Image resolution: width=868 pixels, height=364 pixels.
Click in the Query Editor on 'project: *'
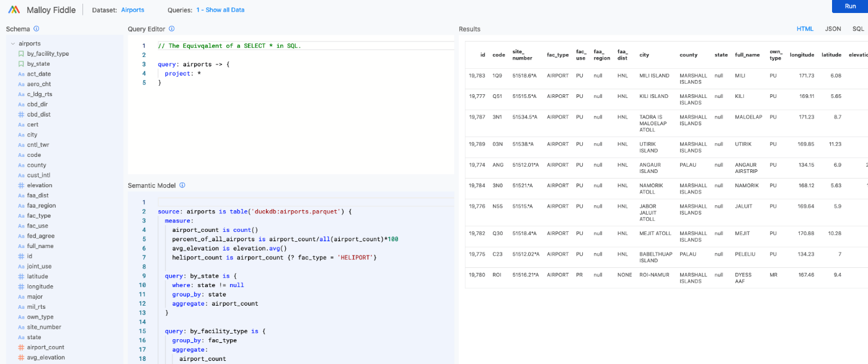(x=183, y=73)
